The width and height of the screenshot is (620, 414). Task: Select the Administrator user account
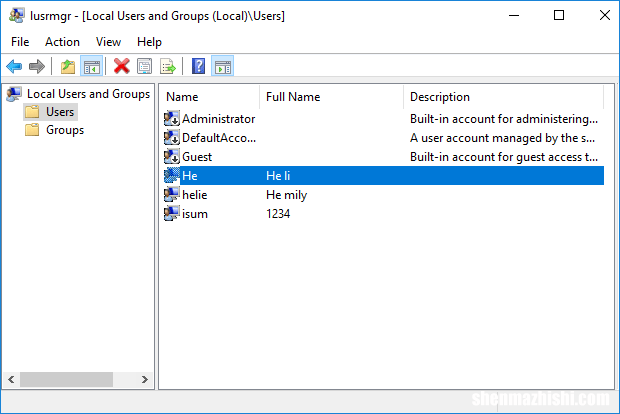[218, 118]
